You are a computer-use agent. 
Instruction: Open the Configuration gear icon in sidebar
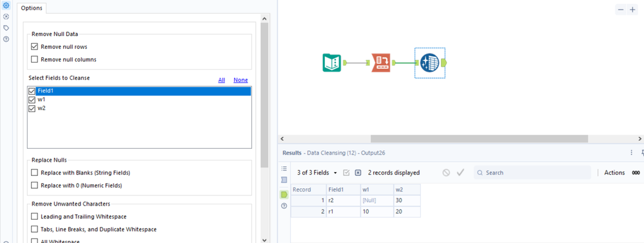click(6, 5)
